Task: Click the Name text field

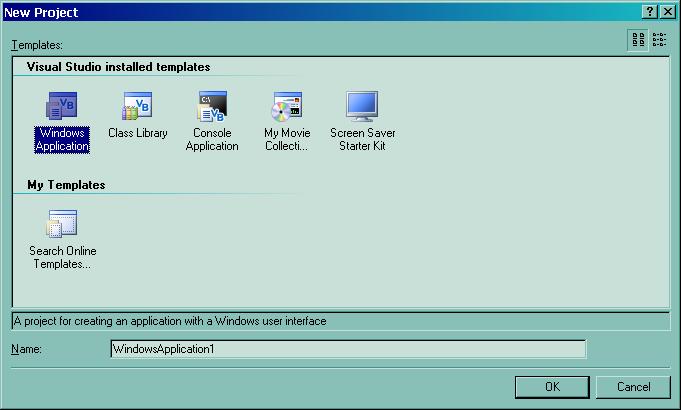Action: 348,349
